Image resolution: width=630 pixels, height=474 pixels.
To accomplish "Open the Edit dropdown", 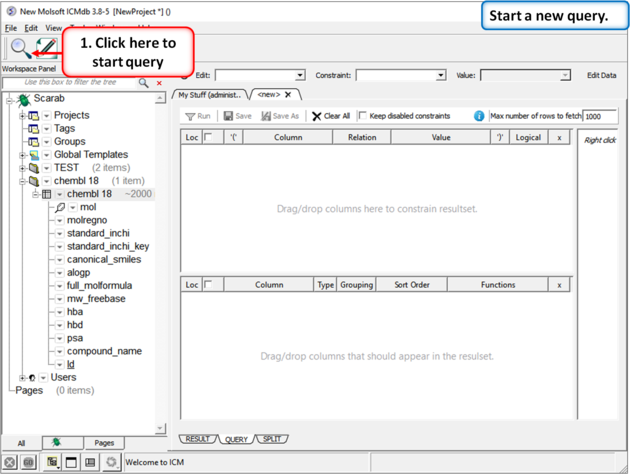I will tap(259, 75).
